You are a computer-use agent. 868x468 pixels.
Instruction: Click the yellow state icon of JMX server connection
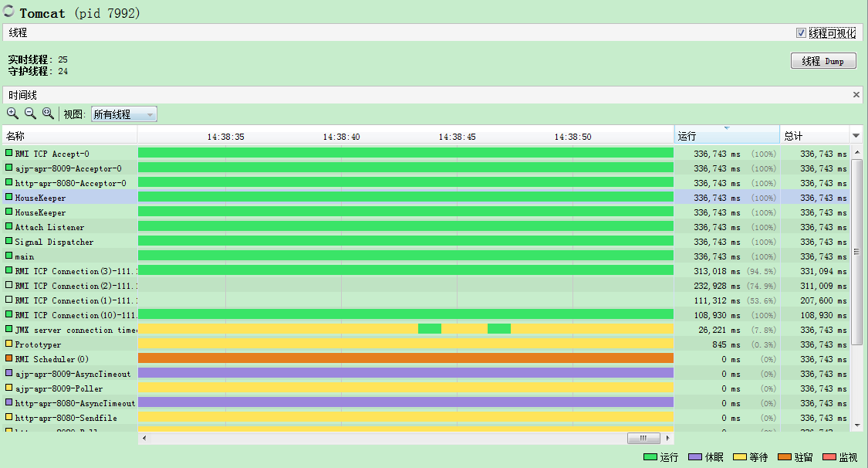[8, 329]
